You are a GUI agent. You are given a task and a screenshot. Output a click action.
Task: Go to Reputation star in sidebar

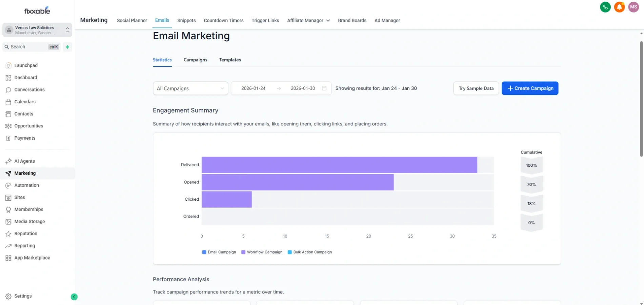[x=25, y=234]
